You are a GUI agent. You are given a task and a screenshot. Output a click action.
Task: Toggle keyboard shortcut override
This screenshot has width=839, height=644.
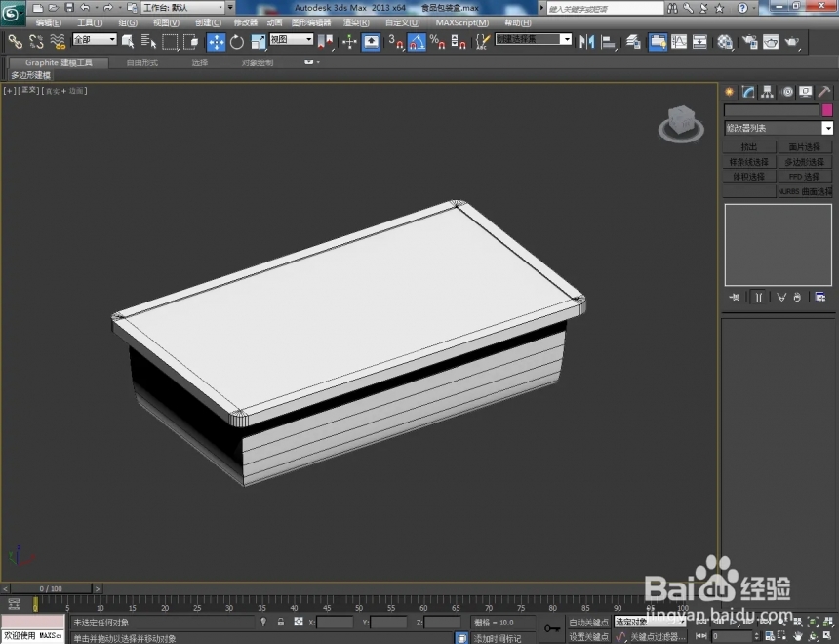[x=371, y=42]
